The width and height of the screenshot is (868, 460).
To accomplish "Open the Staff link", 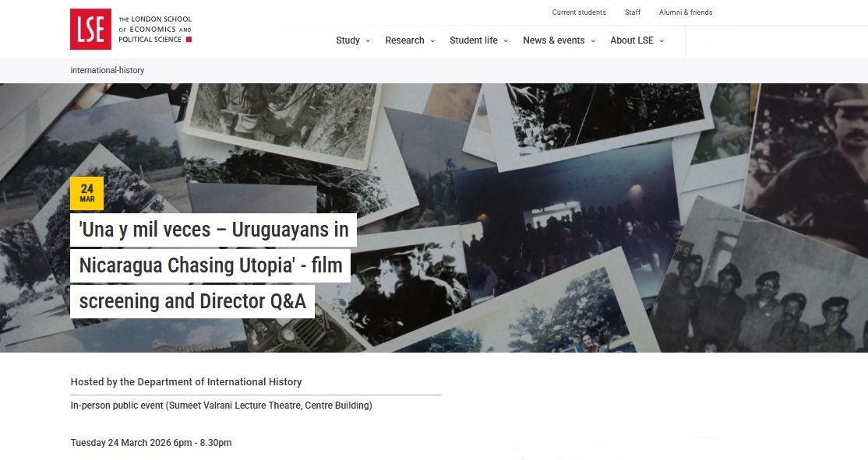I will [x=633, y=12].
